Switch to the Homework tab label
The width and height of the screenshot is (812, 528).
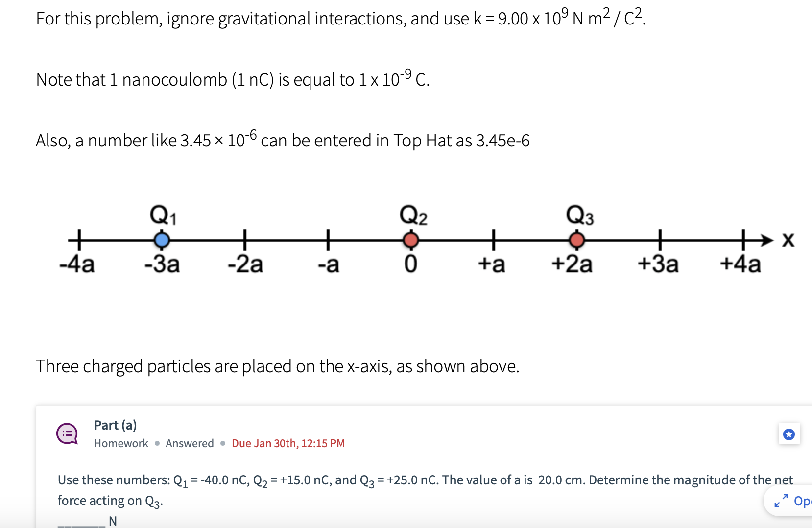pos(121,443)
